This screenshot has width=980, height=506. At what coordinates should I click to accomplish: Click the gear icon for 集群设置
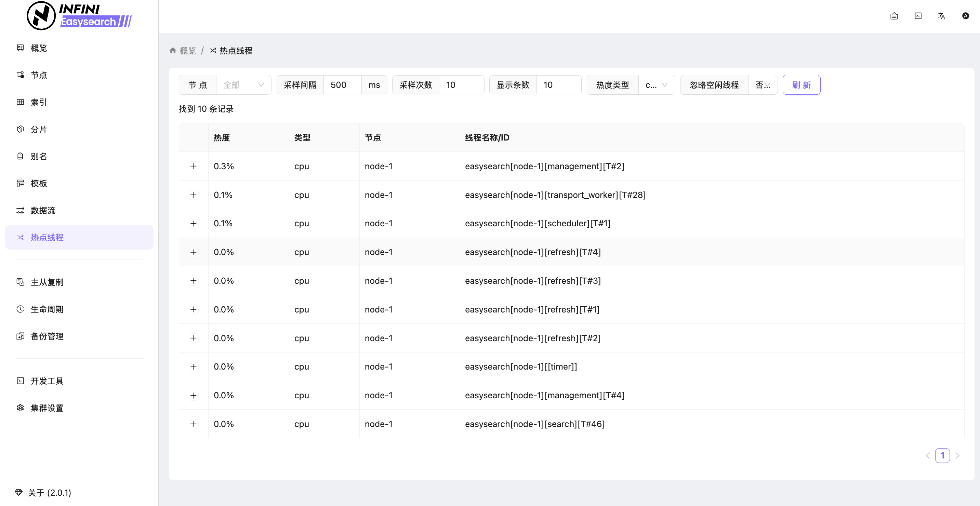coord(20,408)
